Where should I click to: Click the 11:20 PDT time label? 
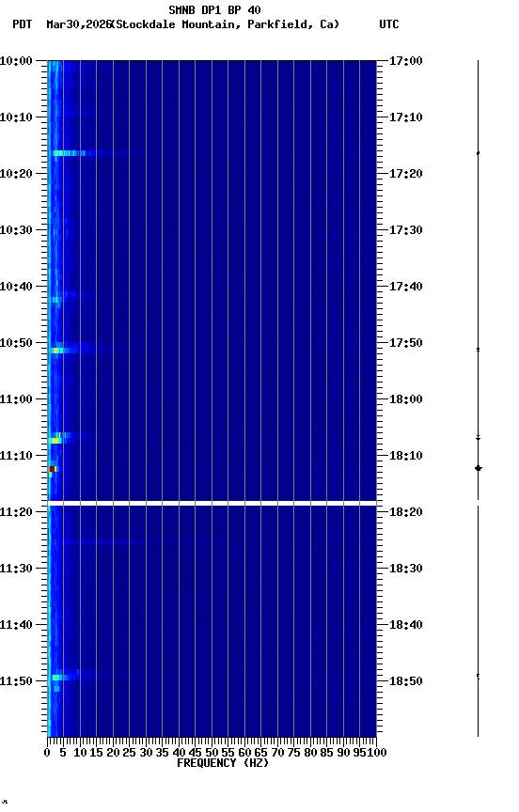click(16, 512)
